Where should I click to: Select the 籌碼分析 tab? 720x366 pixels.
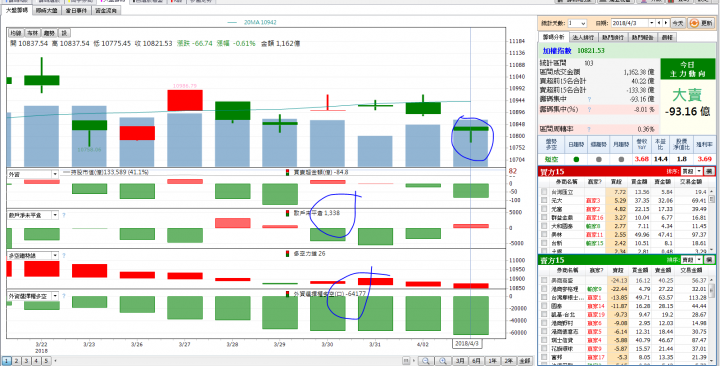(554, 37)
